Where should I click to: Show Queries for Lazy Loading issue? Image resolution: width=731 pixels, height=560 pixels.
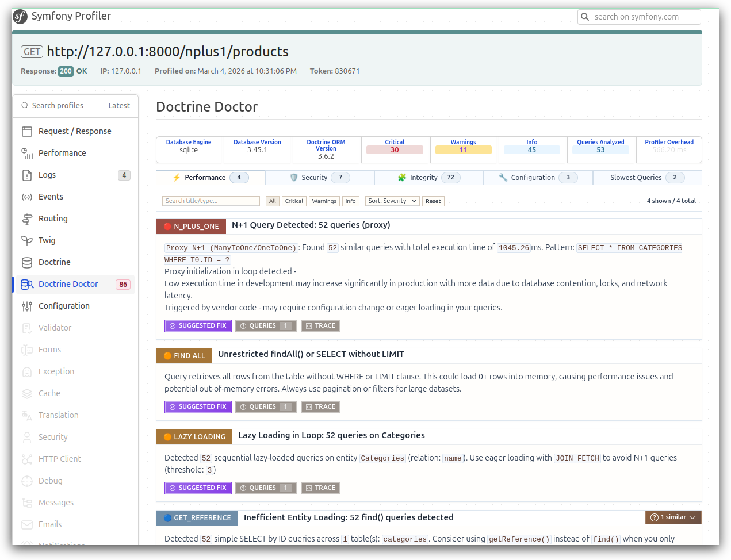click(266, 488)
